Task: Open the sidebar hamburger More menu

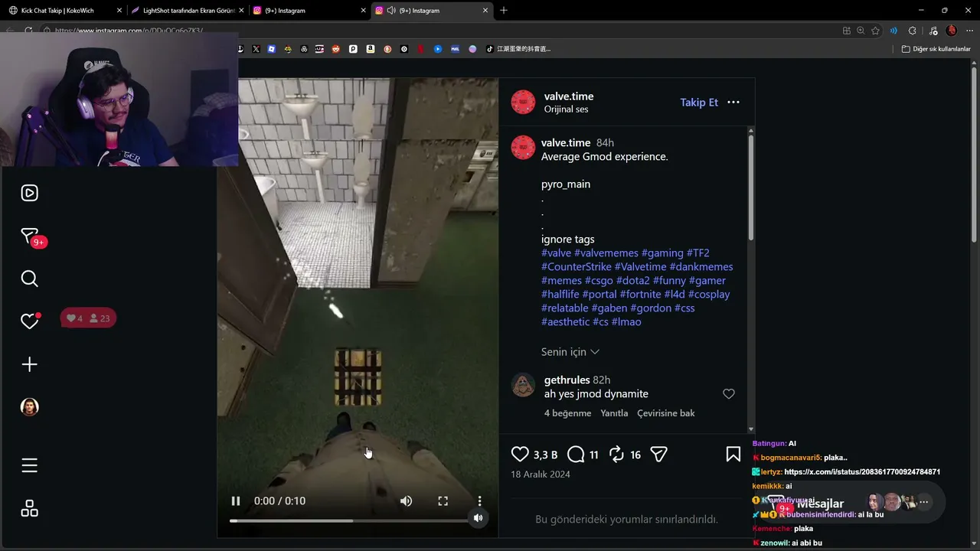Action: point(29,465)
